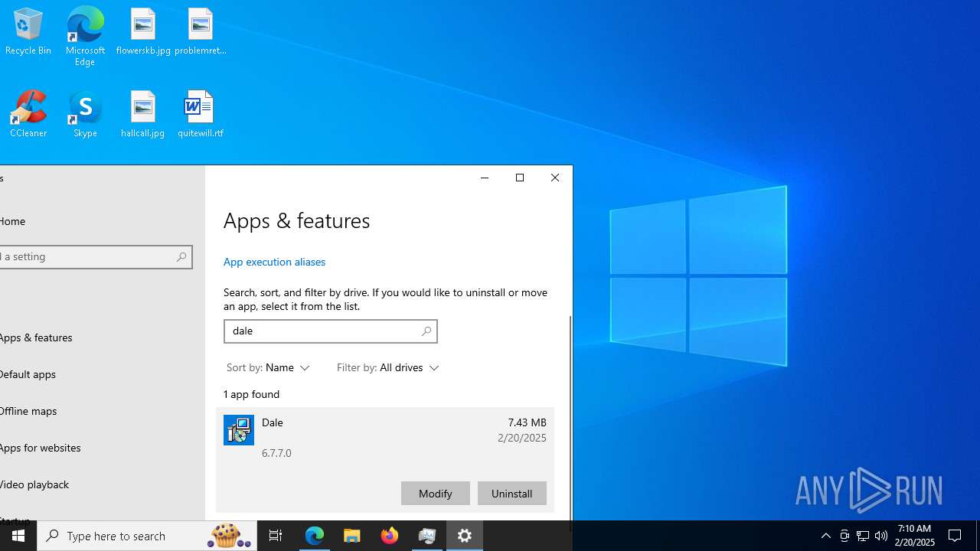
Task: Open the Windows Start menu
Action: pos(18,536)
